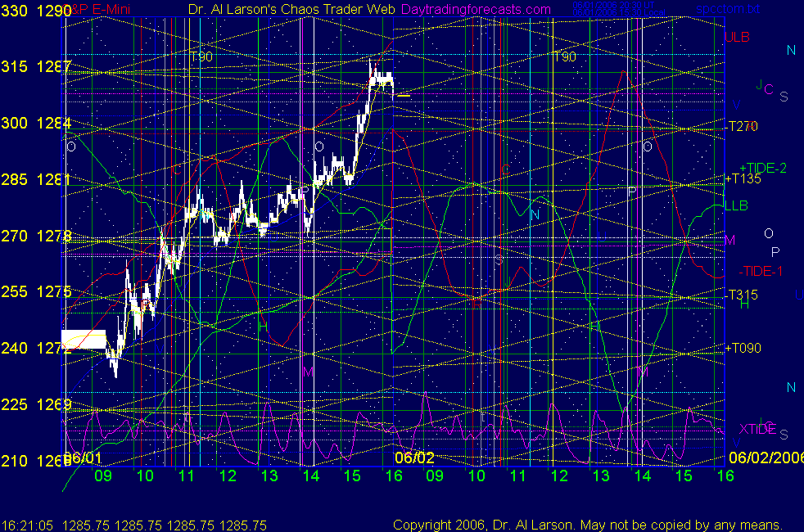
Task: Click the 16:21:05 time readout
Action: click(x=27, y=525)
